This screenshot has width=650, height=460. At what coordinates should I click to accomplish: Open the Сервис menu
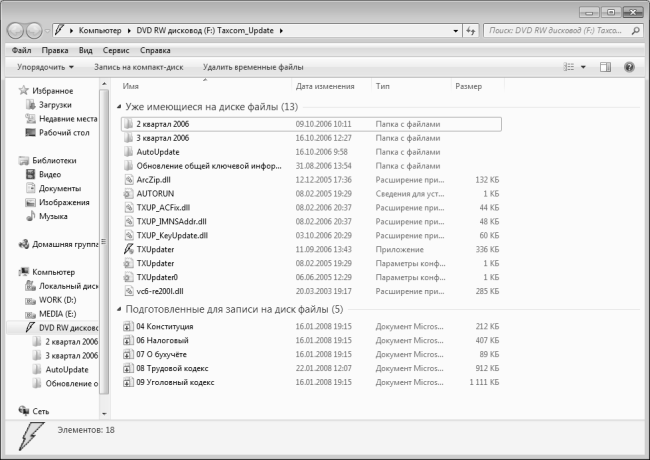(116, 50)
